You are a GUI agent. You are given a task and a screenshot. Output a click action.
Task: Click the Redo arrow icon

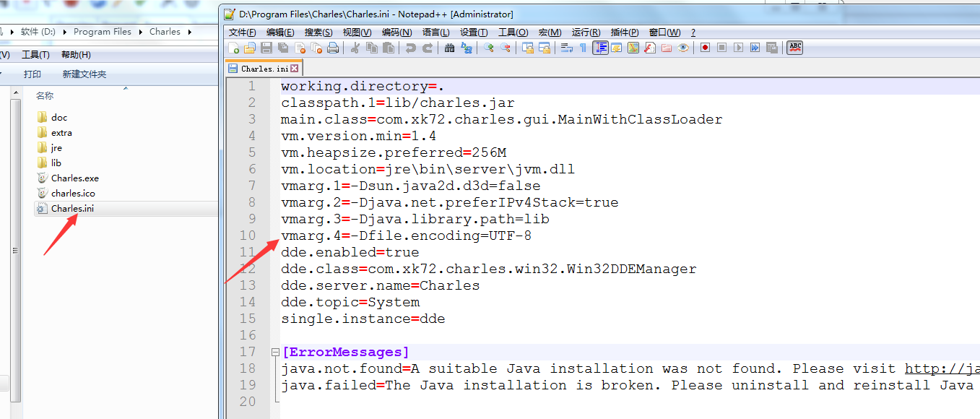click(x=428, y=48)
